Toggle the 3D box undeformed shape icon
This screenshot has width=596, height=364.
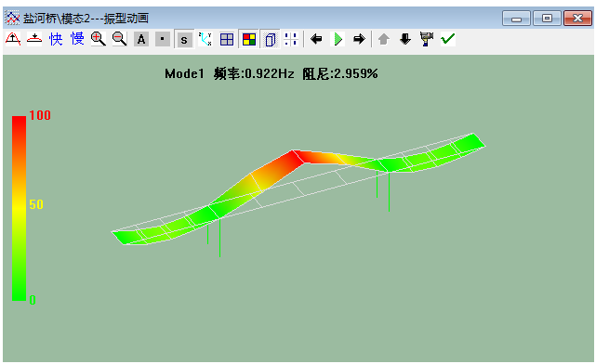click(x=271, y=39)
